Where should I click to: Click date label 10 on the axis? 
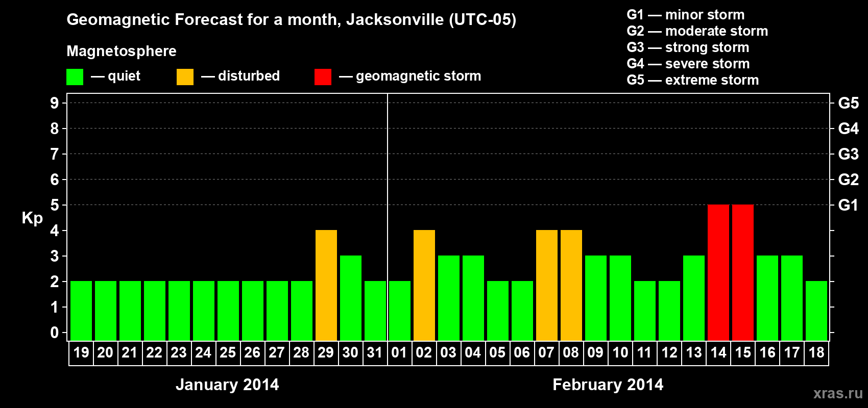620,352
